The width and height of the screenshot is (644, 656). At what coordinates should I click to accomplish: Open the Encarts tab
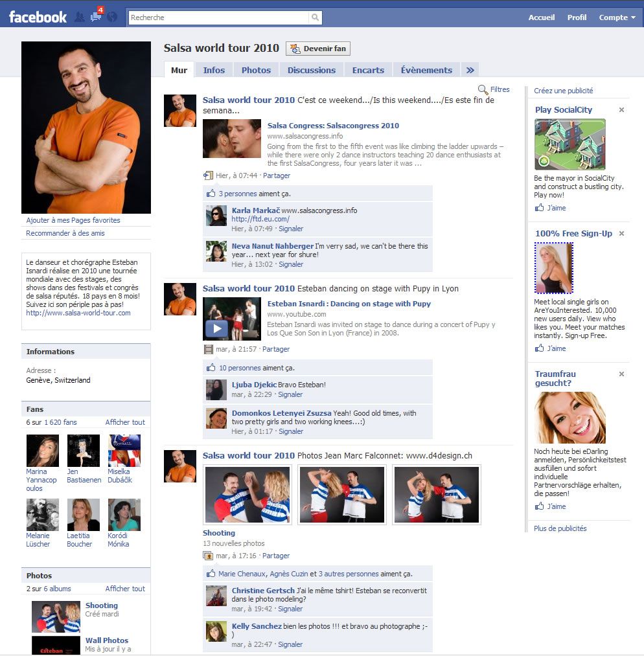point(368,71)
